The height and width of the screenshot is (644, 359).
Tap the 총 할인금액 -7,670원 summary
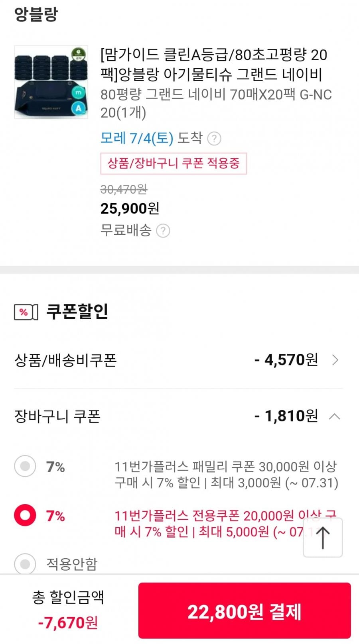click(x=68, y=610)
